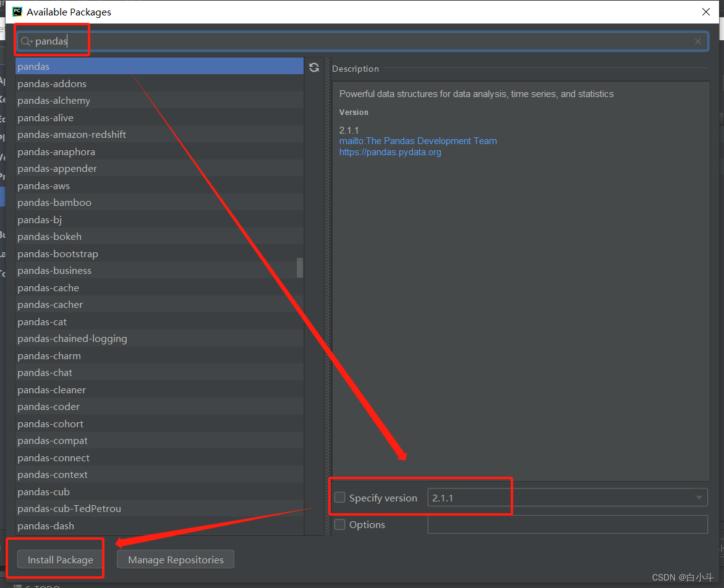This screenshot has width=724, height=588.
Task: Click the package description text
Action: pos(477,94)
